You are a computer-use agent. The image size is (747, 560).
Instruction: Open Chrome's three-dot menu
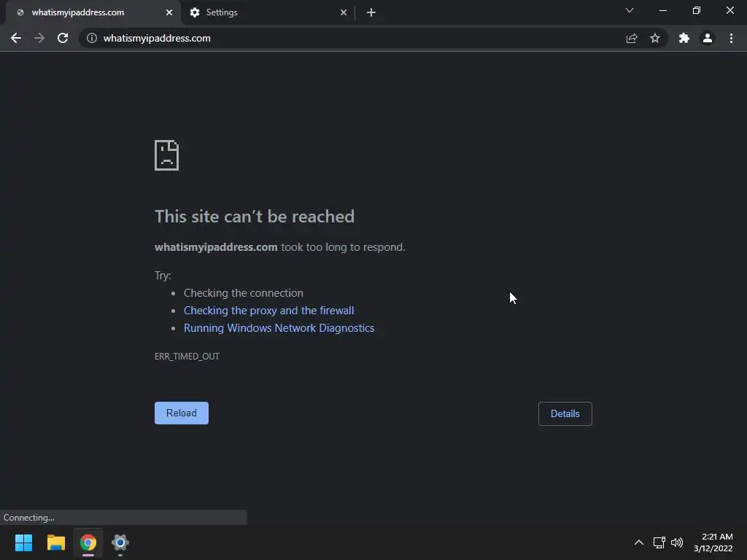pyautogui.click(x=731, y=38)
